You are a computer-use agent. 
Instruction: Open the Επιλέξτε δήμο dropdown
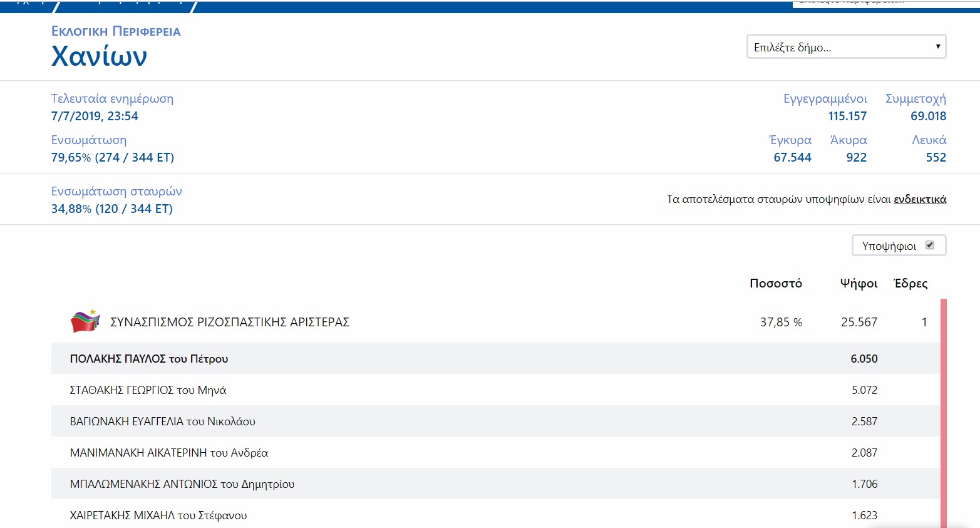[846, 47]
